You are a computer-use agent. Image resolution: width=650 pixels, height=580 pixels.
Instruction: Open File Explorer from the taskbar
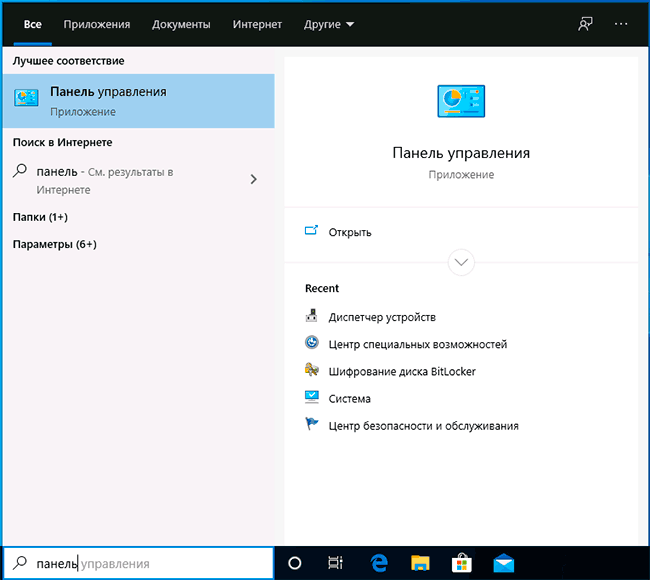420,563
